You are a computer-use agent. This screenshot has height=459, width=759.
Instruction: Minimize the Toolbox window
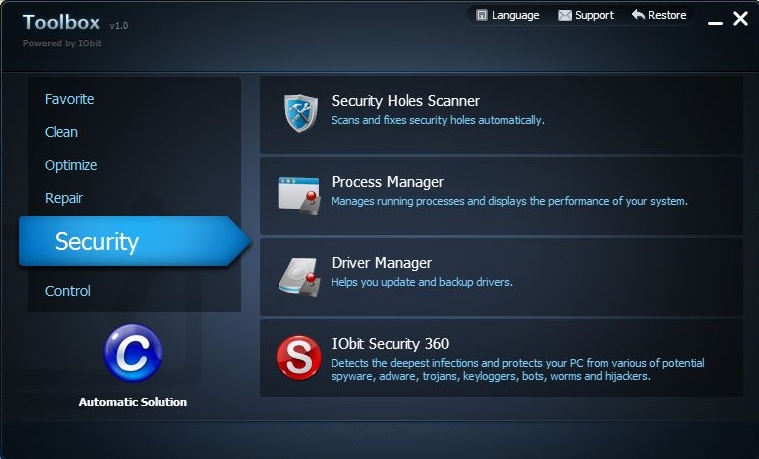click(715, 22)
